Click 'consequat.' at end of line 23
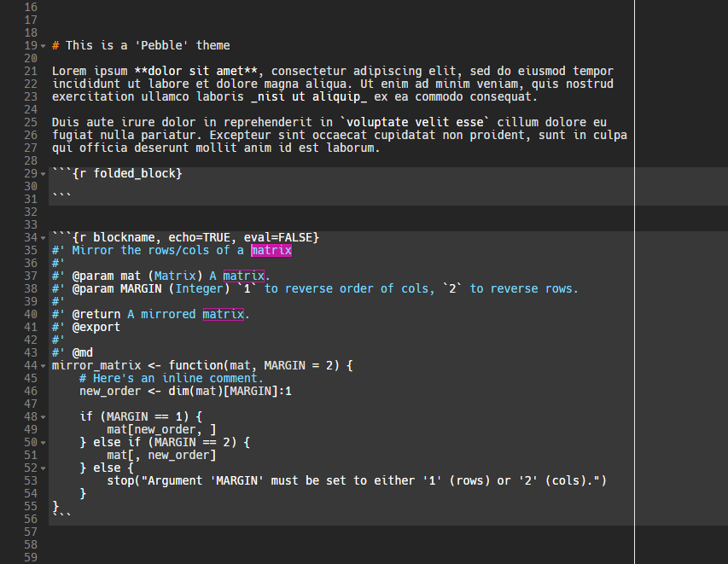This screenshot has width=728, height=564. click(x=504, y=96)
